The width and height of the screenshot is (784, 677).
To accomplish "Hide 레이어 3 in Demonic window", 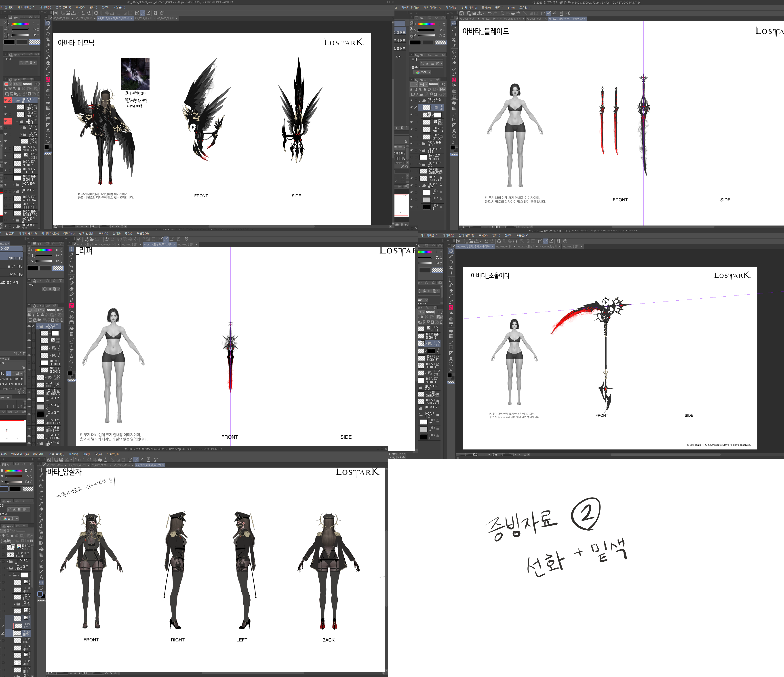I will (x=6, y=107).
